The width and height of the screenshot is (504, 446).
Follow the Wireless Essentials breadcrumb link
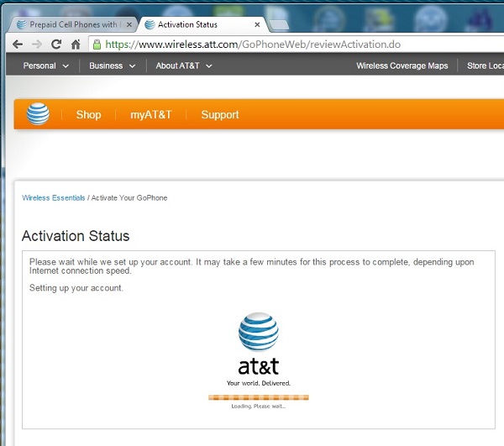[54, 197]
